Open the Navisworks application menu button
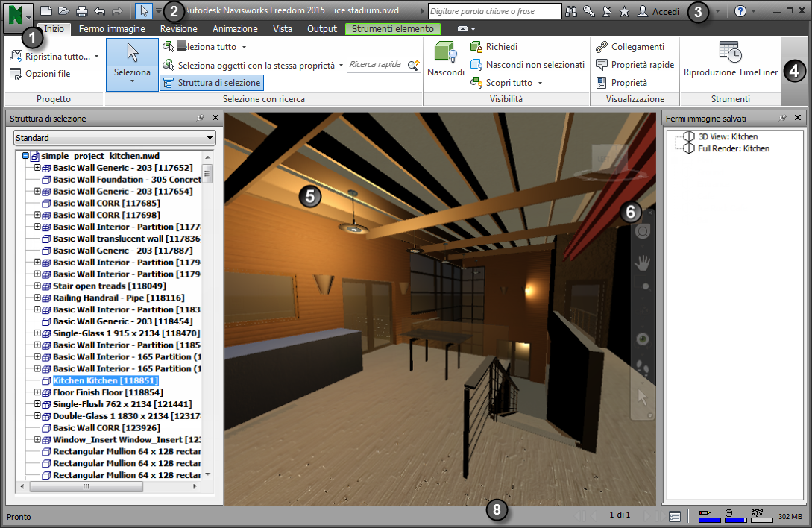The width and height of the screenshot is (812, 528). tap(19, 16)
